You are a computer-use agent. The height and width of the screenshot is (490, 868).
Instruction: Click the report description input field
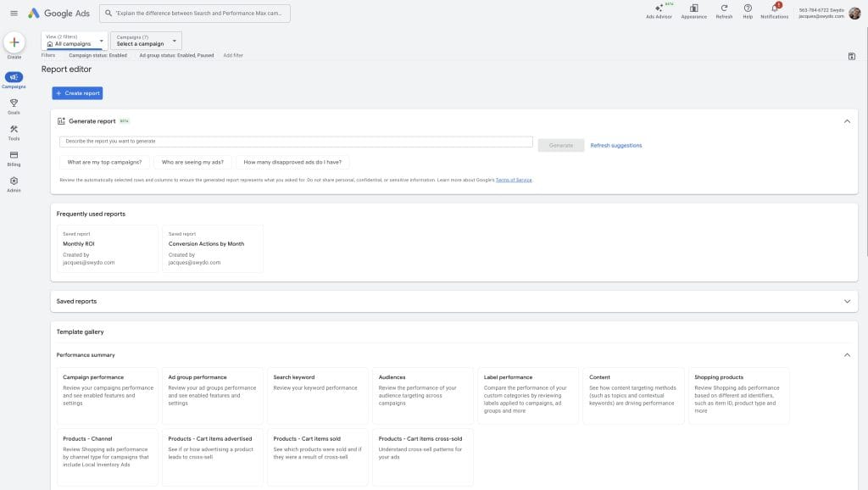click(296, 142)
